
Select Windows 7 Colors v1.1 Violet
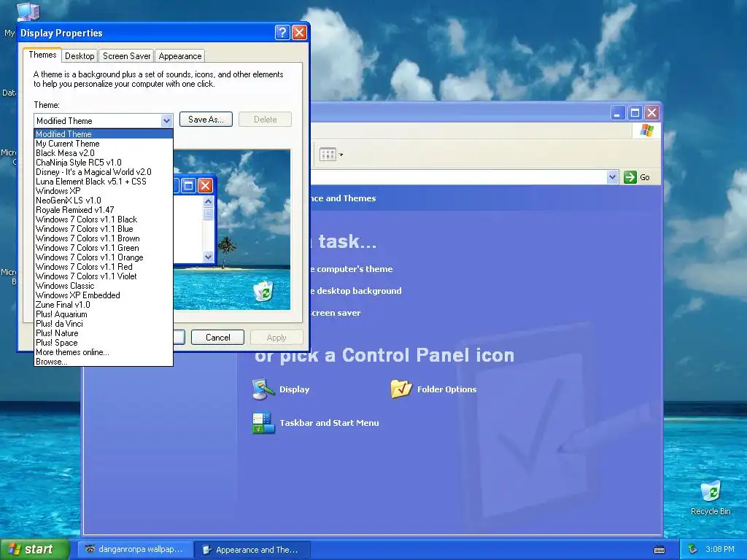pyautogui.click(x=104, y=276)
